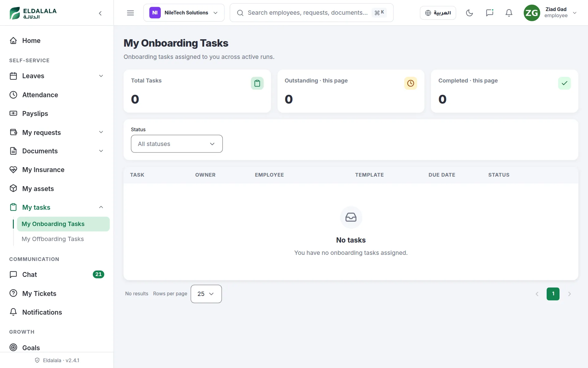The image size is (588, 368).
Task: Collapse the My tasks menu
Action: 57,207
